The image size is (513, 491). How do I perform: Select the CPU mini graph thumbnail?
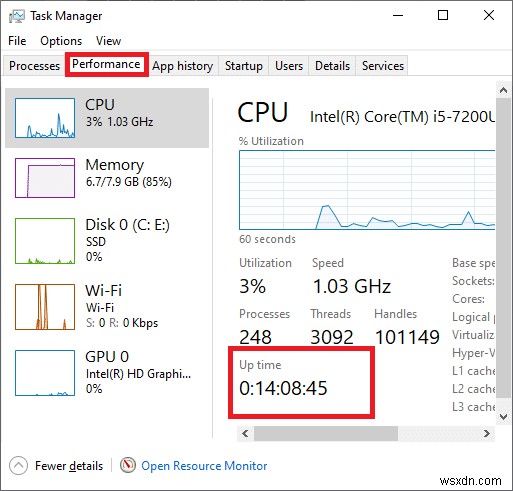pos(45,118)
